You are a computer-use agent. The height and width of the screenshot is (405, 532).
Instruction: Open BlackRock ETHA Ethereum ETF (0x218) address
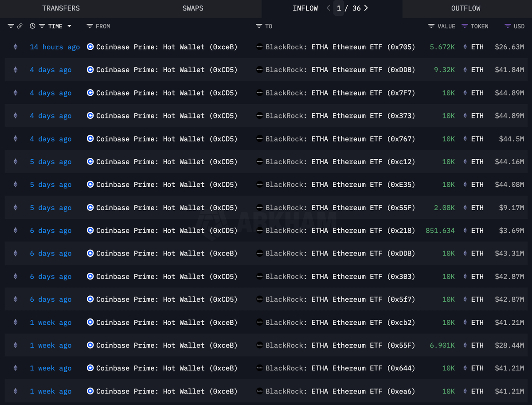[340, 231]
